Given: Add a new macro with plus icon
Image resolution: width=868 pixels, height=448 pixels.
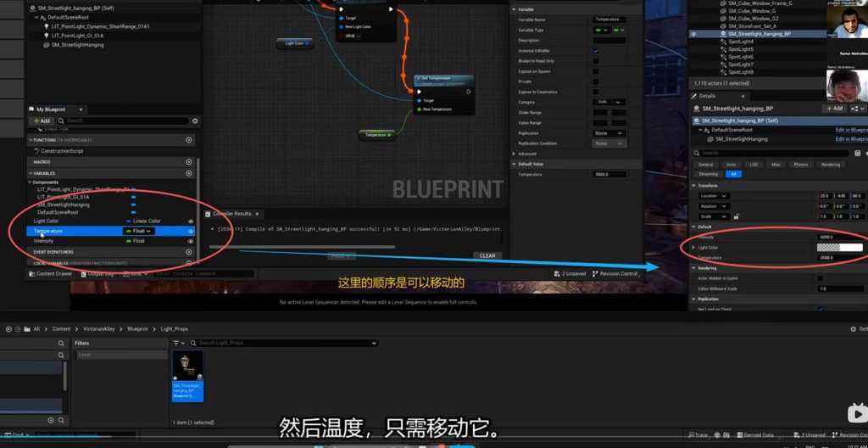Looking at the screenshot, I should pyautogui.click(x=189, y=161).
